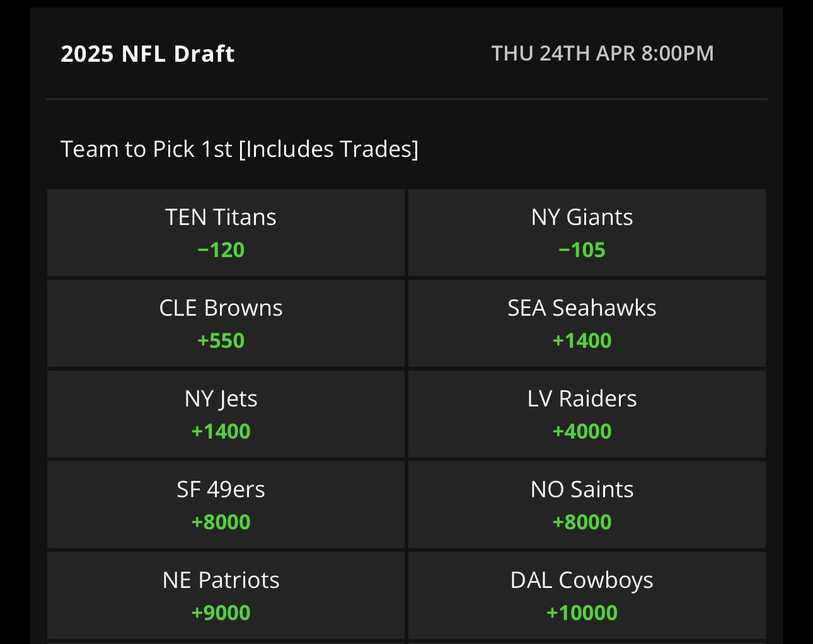
Task: Open the Team to Pick 1st market
Action: (239, 149)
